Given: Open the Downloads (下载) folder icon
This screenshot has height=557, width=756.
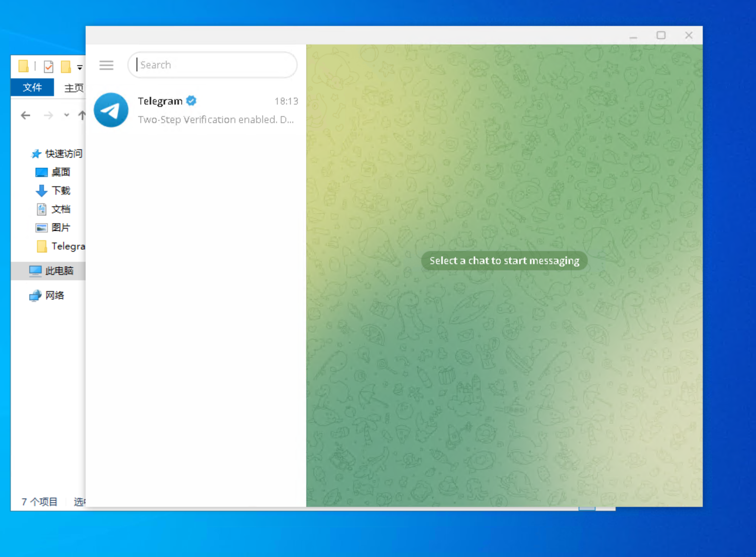Looking at the screenshot, I should (x=41, y=191).
